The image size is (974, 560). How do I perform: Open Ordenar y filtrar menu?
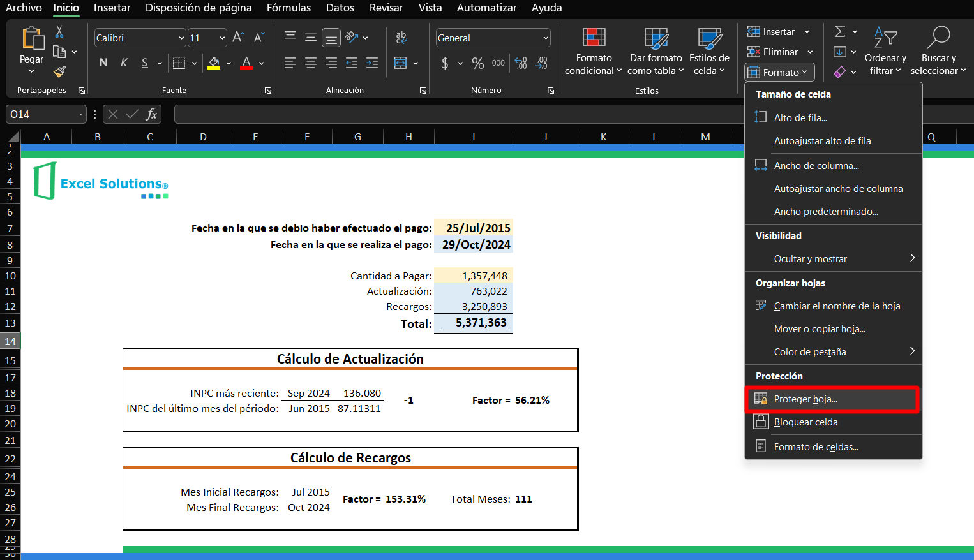[x=885, y=52]
